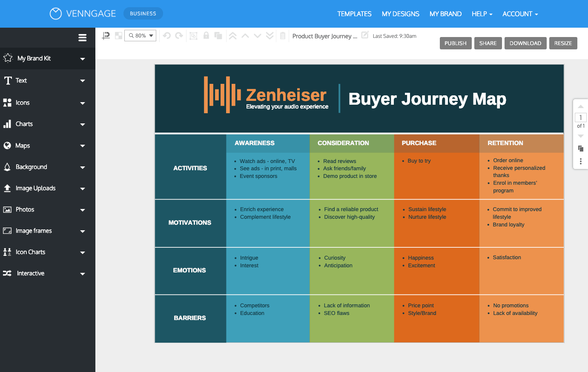Click bring to front double chevron
This screenshot has height=372, width=588.
pos(233,36)
